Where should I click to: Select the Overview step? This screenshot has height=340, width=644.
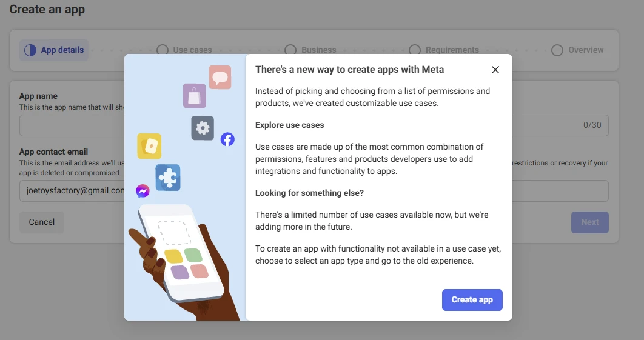(x=577, y=50)
